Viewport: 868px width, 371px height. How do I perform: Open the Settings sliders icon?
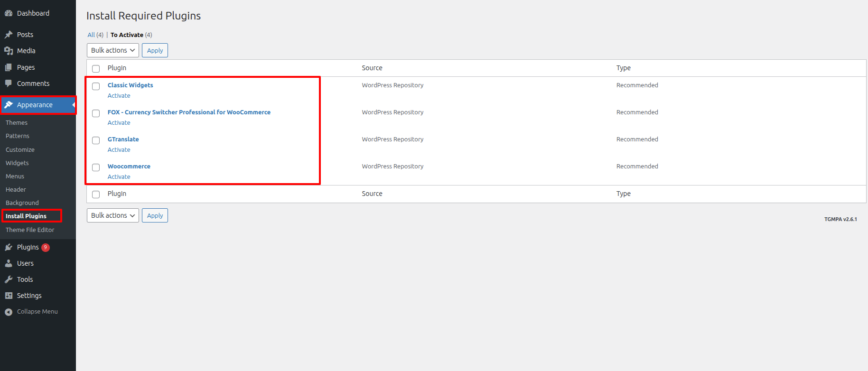[x=9, y=296]
